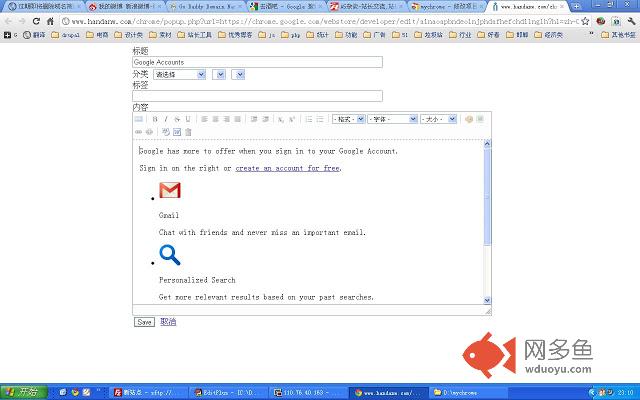Viewport: 640px width, 400px height.
Task: Insert numbered list in the editor
Action: (309, 119)
